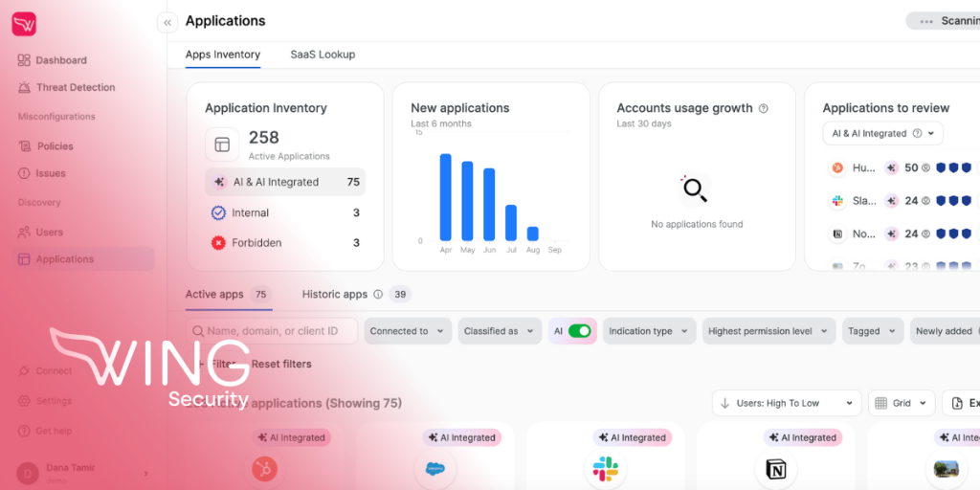
Task: Expand the Highest permission level dropdown
Action: 768,331
